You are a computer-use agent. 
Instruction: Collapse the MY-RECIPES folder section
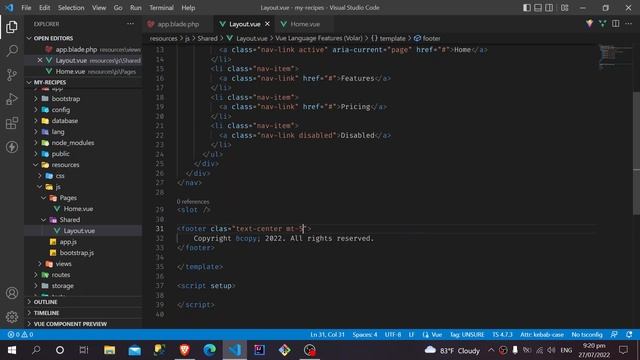pos(29,82)
